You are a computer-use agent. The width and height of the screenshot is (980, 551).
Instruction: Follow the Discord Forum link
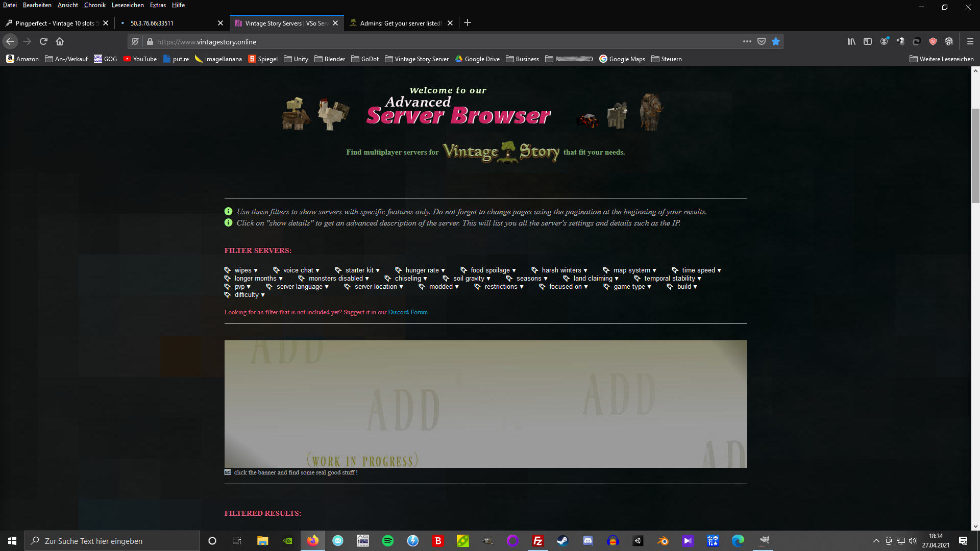pos(408,312)
